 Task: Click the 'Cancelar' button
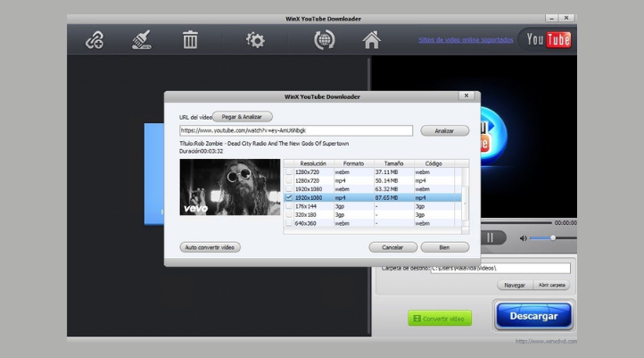pos(392,247)
